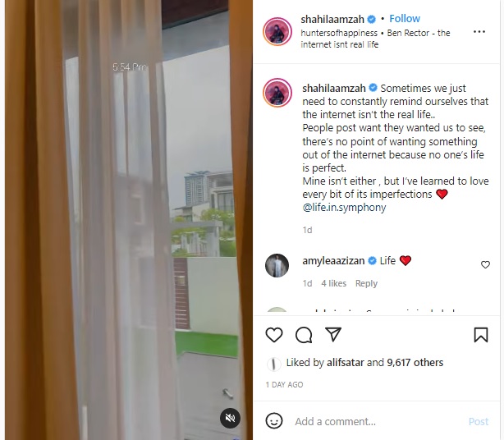Visit the amyleaazizan profile

coord(333,261)
